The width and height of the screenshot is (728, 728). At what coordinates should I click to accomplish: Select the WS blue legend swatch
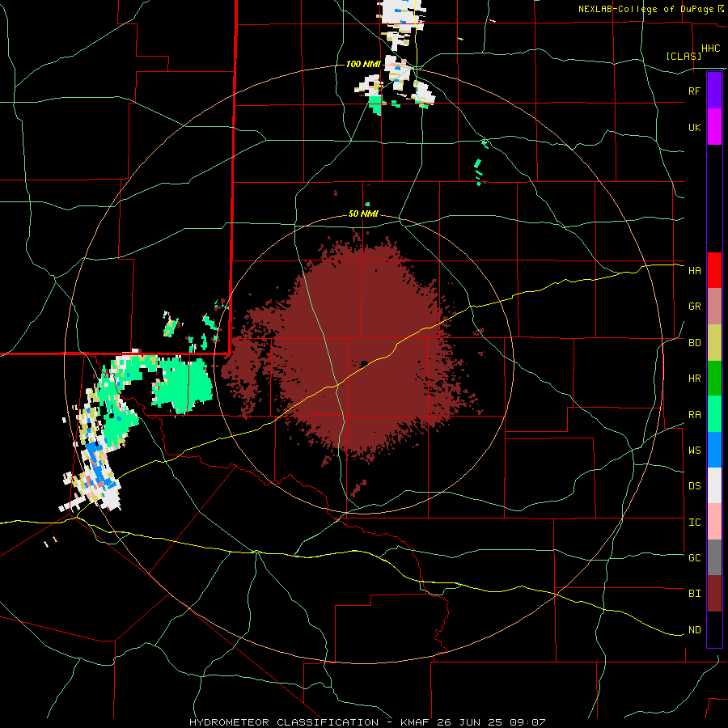click(714, 450)
